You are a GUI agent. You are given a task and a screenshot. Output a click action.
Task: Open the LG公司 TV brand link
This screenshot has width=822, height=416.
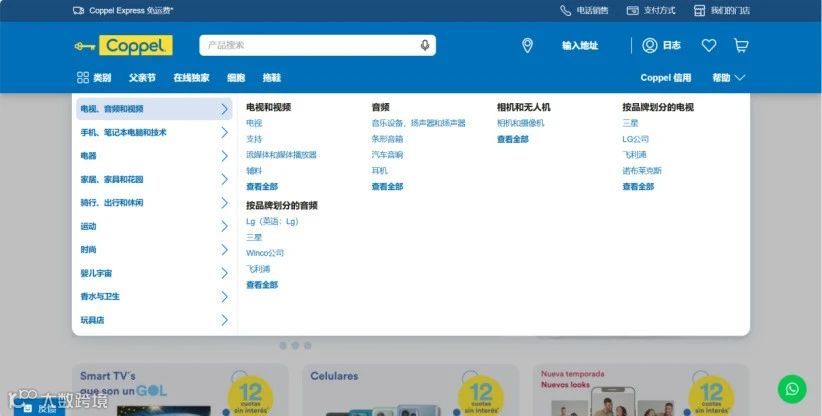coord(635,139)
